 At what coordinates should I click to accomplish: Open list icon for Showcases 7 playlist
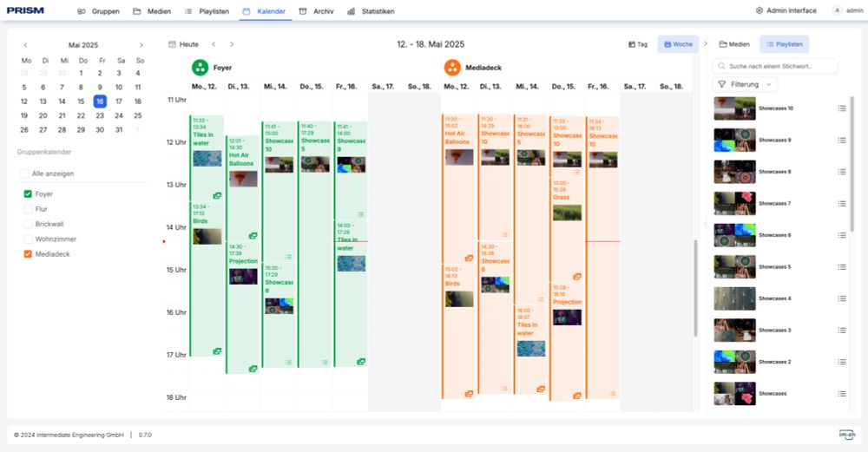(x=842, y=204)
